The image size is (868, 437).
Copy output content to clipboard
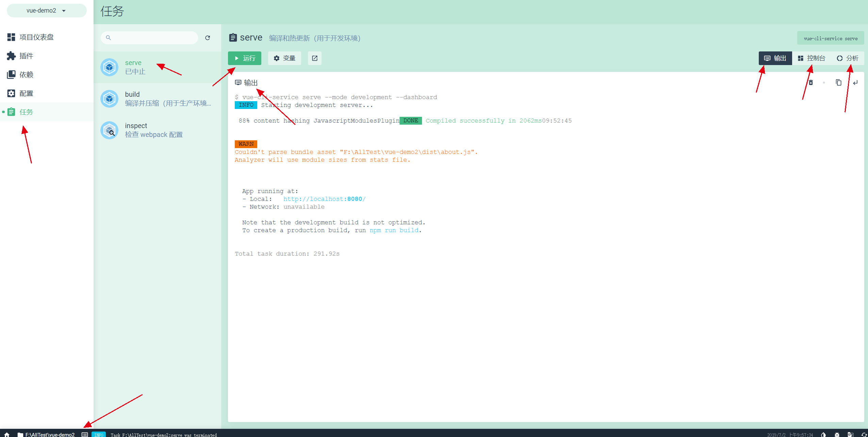pos(838,82)
